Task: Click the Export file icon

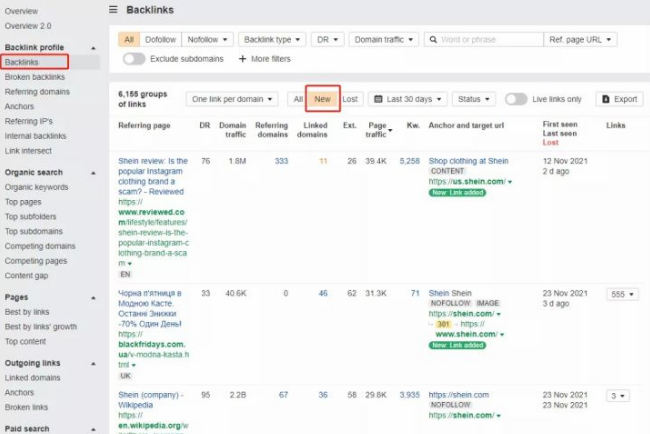Action: point(606,99)
